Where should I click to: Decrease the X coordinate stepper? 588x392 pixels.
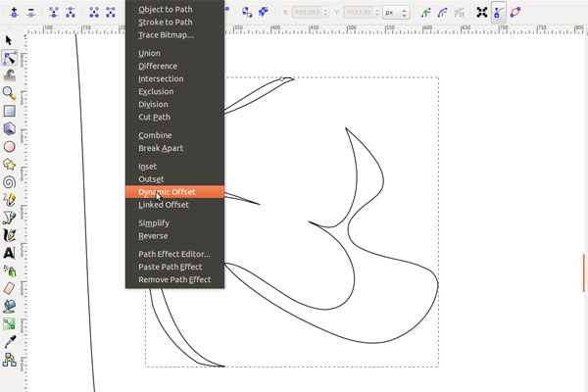325,16
